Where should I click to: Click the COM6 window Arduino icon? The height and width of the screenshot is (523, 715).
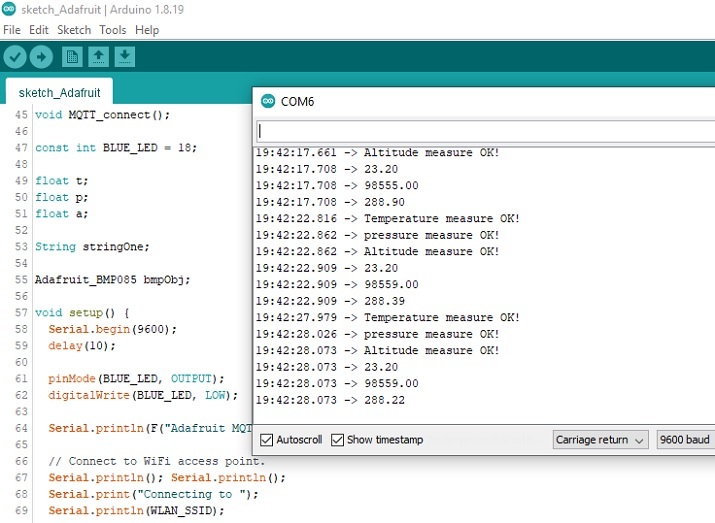(268, 101)
